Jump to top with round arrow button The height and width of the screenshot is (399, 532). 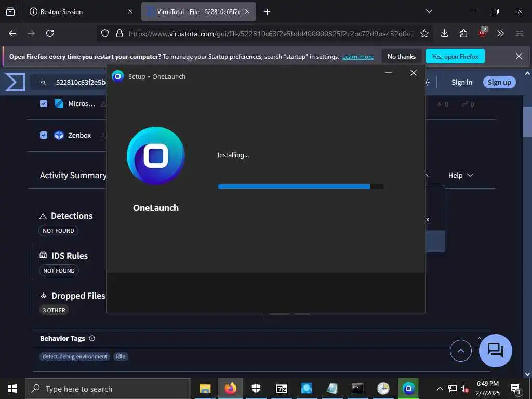tap(460, 351)
